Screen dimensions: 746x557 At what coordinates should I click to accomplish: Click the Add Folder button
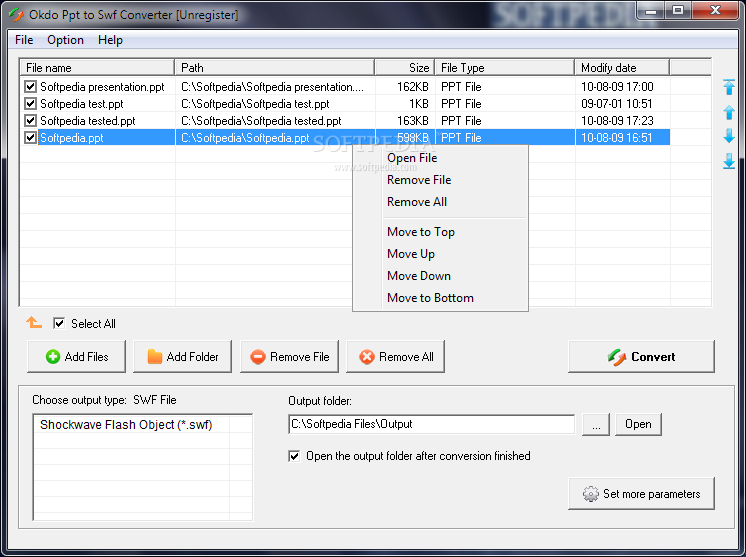point(183,356)
